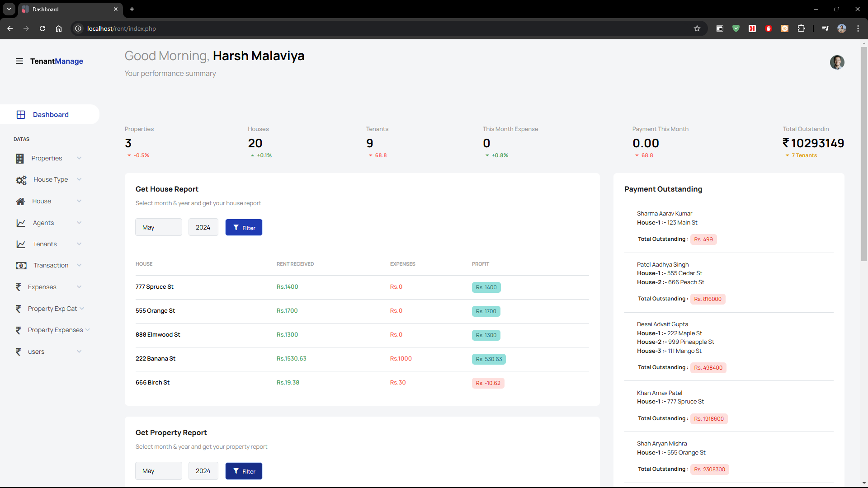This screenshot has height=488, width=868.
Task: Expand the Expenses sidebar menu chevron
Action: click(x=79, y=287)
